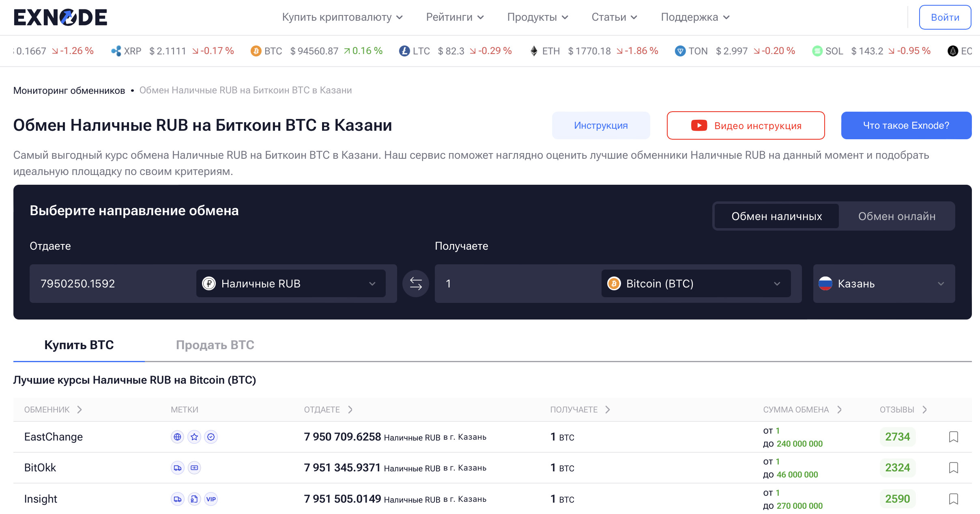Click the globe label icon for EastChange
The image size is (980, 514).
[x=177, y=437]
